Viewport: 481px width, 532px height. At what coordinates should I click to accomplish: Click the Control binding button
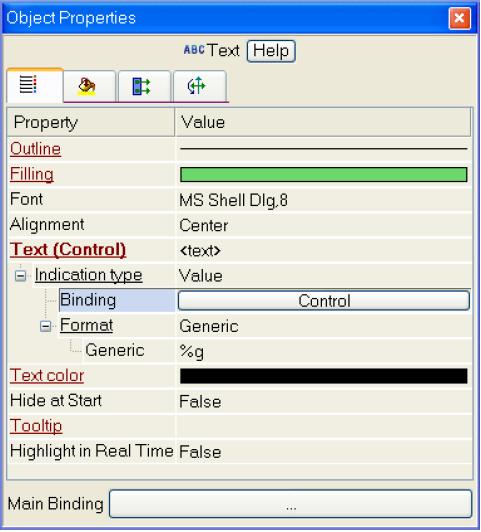pos(324,301)
